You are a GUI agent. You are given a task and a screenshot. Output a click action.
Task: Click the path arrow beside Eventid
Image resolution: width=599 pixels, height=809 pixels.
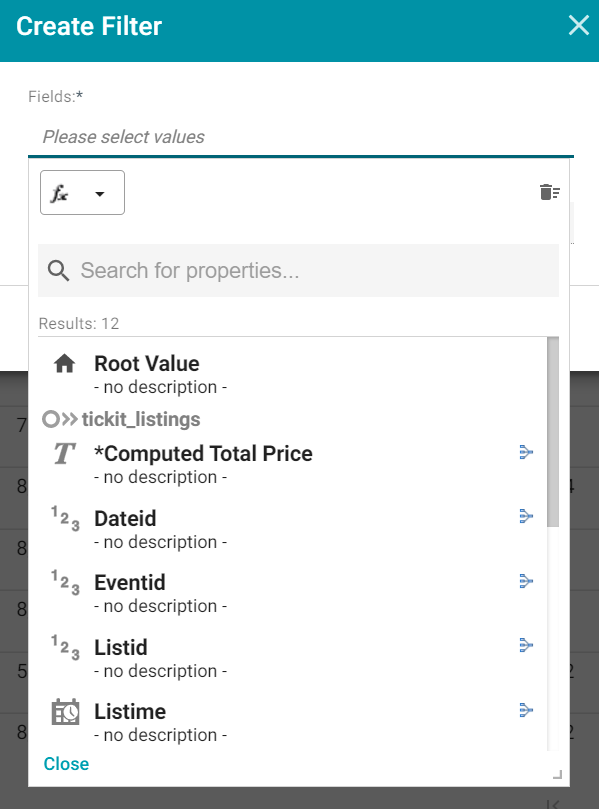point(526,581)
